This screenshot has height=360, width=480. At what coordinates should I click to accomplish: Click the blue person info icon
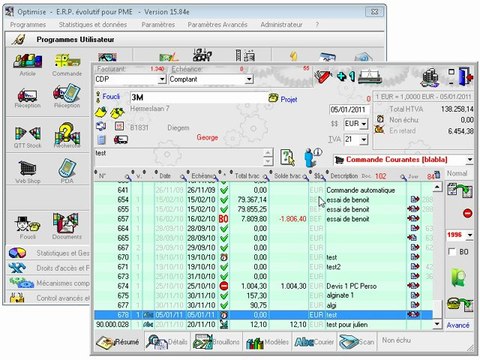pyautogui.click(x=312, y=157)
